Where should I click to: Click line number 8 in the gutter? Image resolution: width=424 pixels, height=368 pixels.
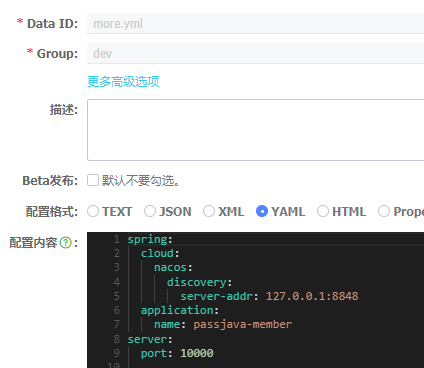pyautogui.click(x=117, y=339)
